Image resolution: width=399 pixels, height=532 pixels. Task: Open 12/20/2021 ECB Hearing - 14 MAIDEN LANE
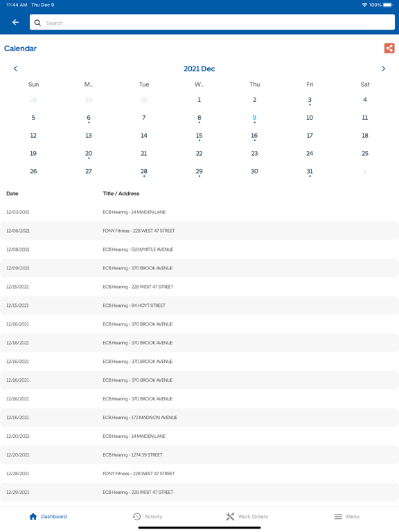coord(199,436)
